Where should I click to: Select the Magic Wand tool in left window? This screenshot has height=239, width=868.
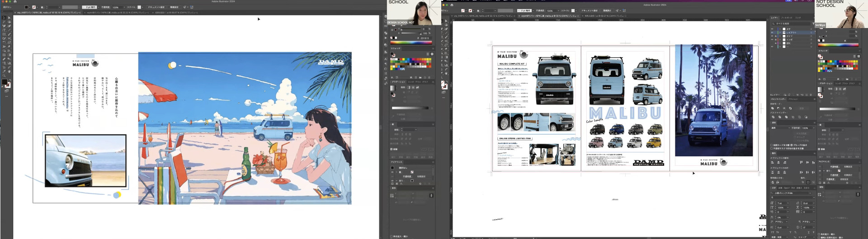pos(4,22)
